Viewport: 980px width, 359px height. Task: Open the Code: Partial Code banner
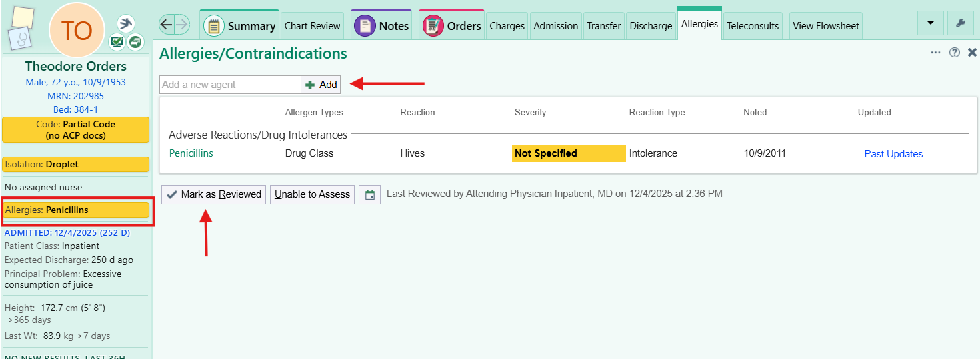pos(76,129)
